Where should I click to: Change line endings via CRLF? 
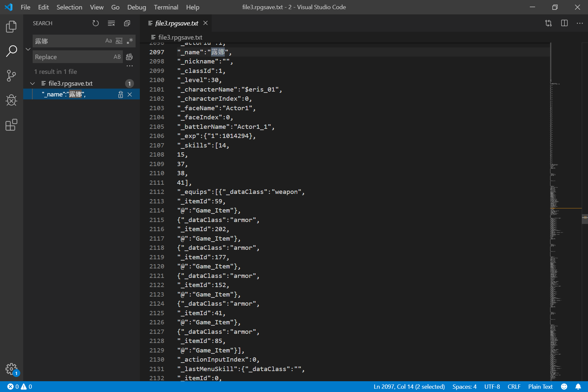tap(514, 387)
